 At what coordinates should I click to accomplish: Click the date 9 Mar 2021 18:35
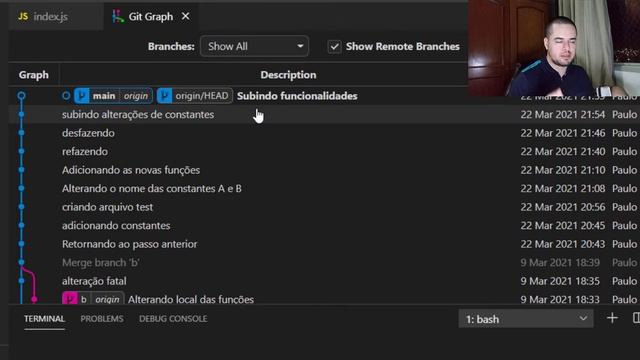click(560, 281)
